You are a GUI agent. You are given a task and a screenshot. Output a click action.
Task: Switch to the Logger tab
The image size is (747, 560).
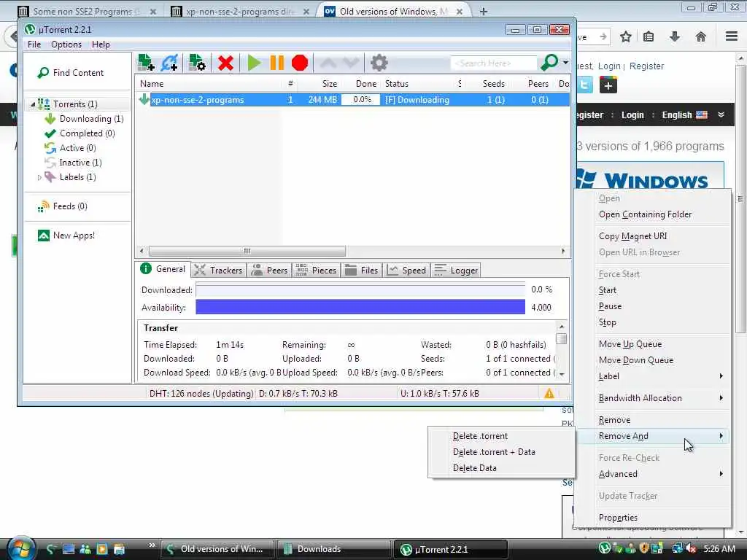[456, 271]
